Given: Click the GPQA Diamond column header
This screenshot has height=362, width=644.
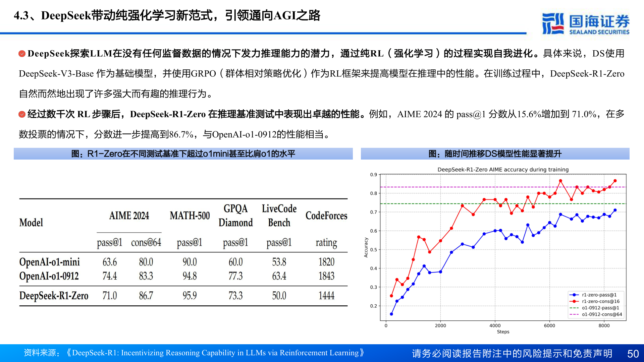Looking at the screenshot, I should (x=235, y=216).
